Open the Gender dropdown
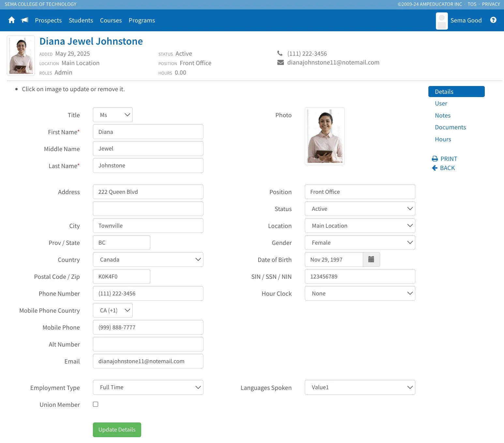The width and height of the screenshot is (504, 443). [360, 243]
